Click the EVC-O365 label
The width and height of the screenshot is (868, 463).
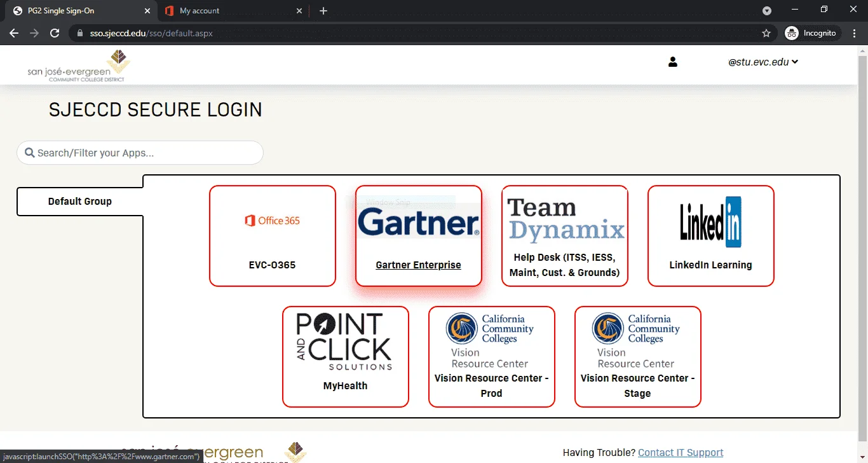coord(272,265)
